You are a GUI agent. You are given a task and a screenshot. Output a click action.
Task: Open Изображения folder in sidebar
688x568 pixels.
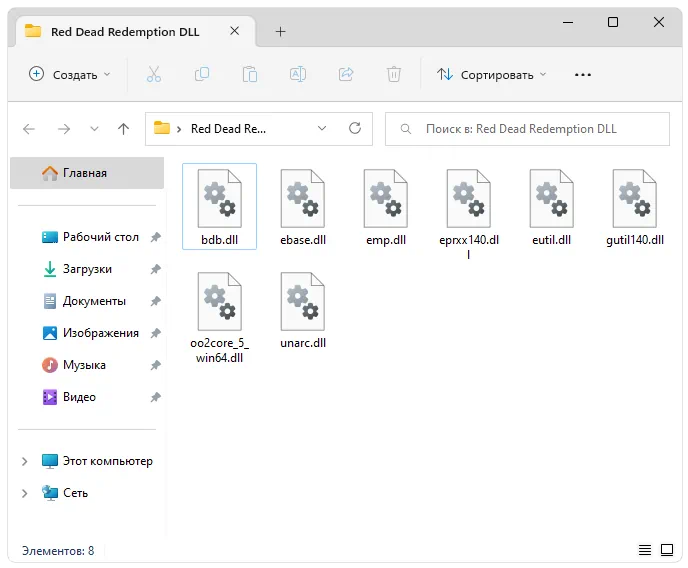click(x=90, y=333)
